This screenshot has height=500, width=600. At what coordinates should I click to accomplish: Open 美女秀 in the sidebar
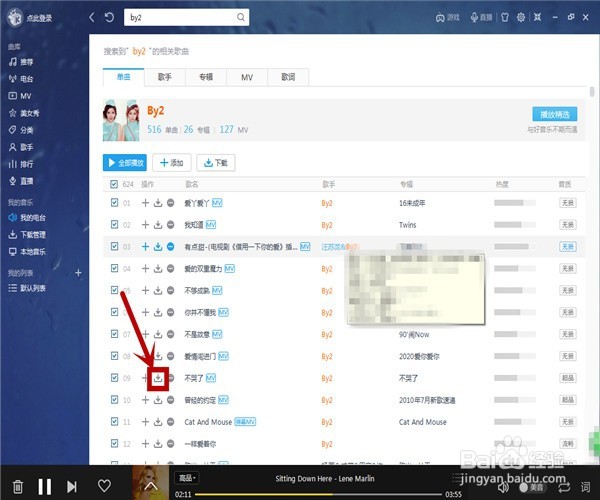pyautogui.click(x=24, y=113)
